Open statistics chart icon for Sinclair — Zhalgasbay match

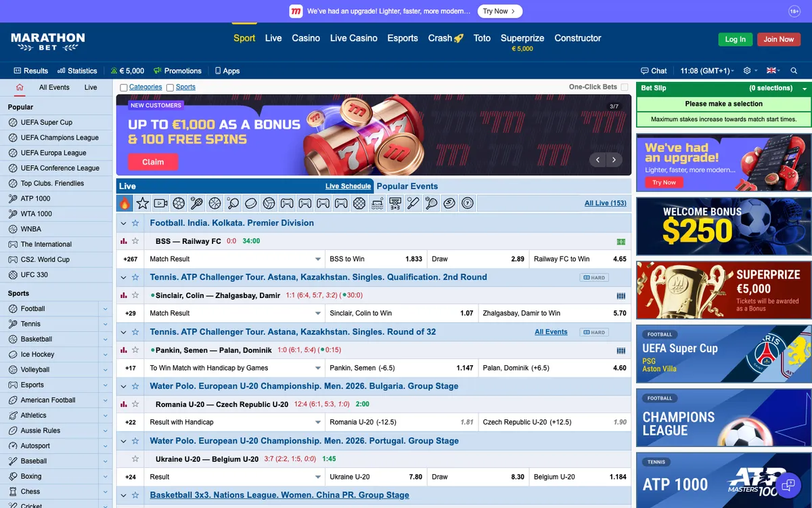coord(124,295)
